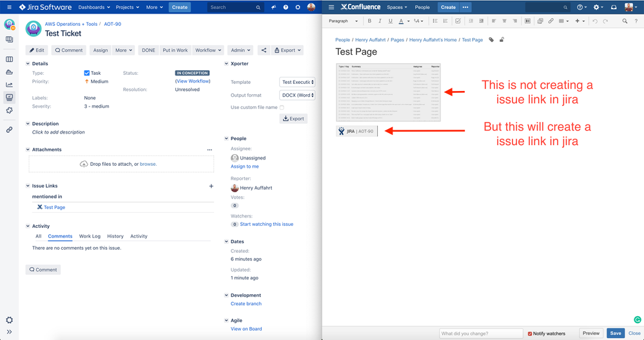Open Confluence Spaces menu
This screenshot has height=340, width=644.
point(396,7)
